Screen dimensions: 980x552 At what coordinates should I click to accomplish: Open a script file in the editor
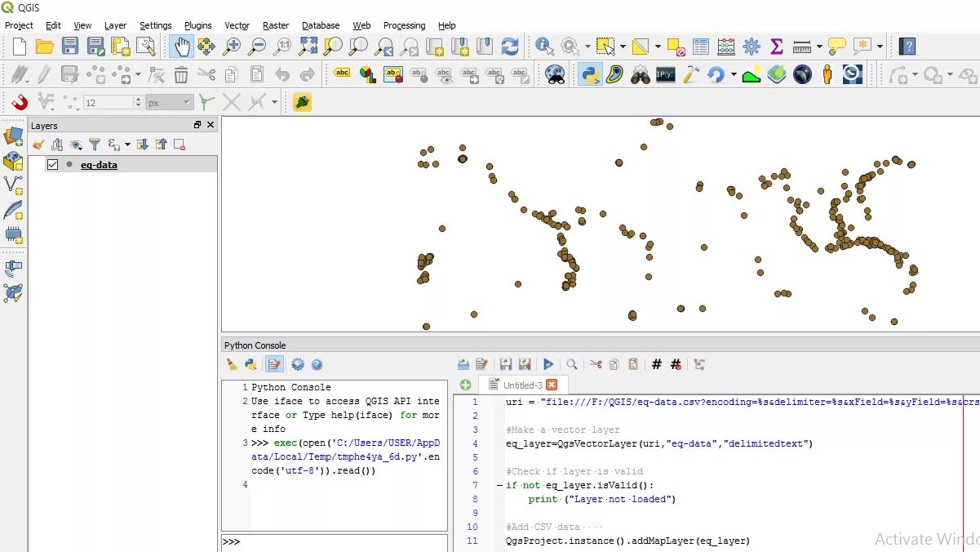(463, 365)
